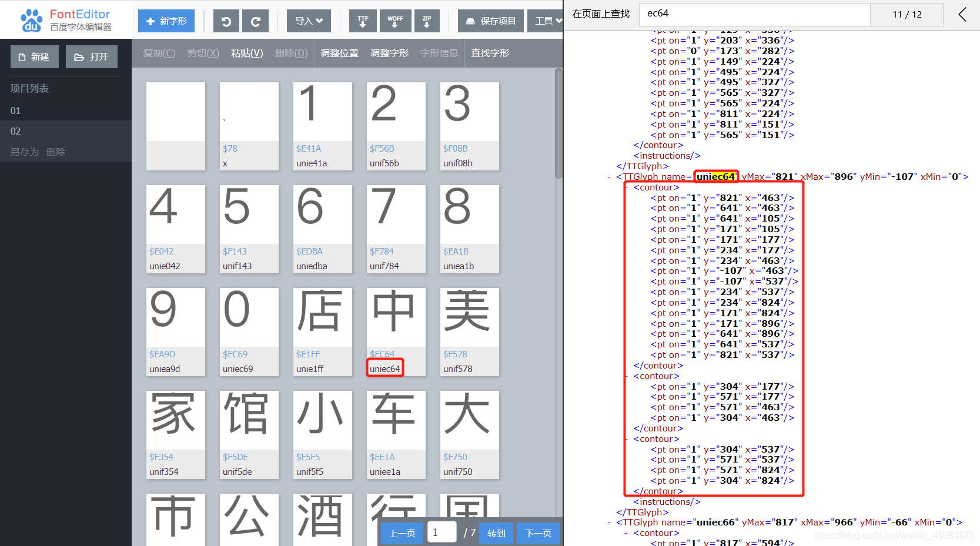Click the find-on-page search field containing ec64

tap(754, 14)
